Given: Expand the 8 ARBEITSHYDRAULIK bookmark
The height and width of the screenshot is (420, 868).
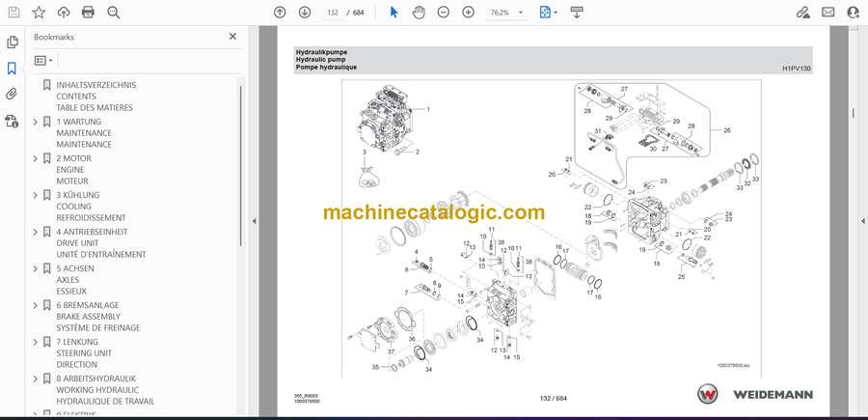Looking at the screenshot, I should click(x=36, y=378).
